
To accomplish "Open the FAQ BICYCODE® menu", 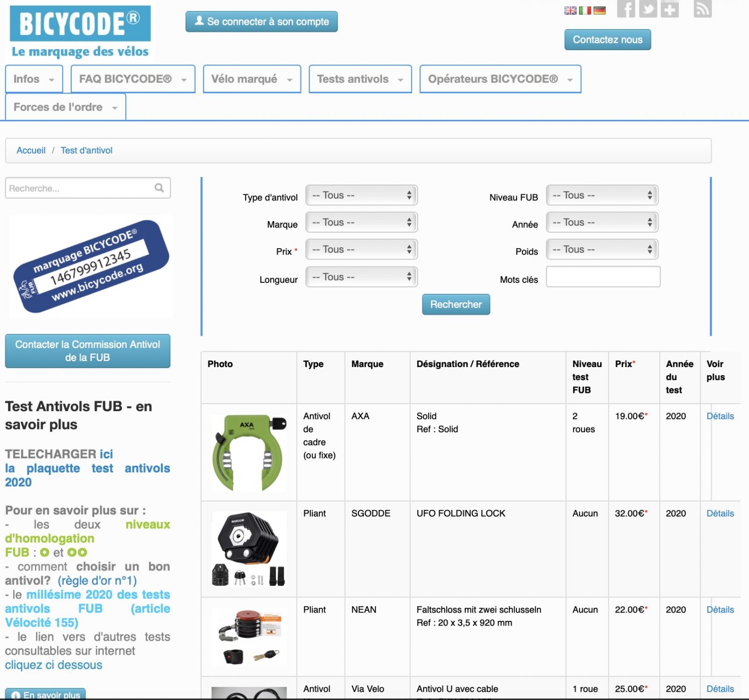I will [x=133, y=79].
